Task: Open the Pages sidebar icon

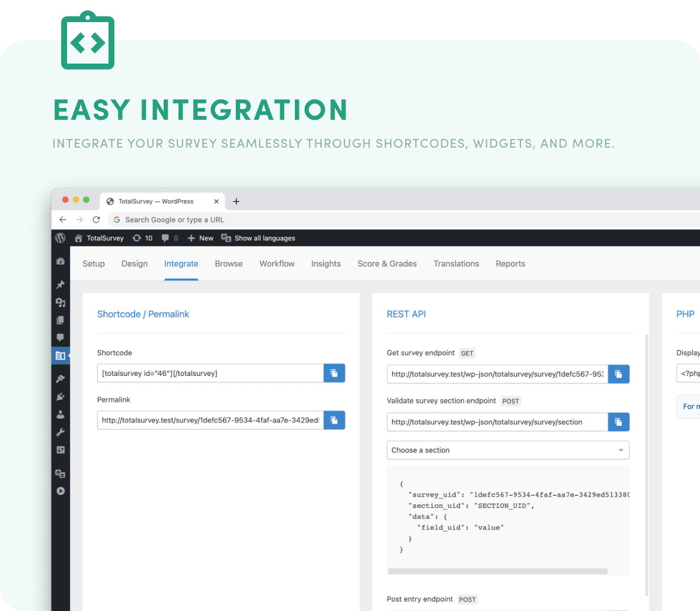Action: coord(60,320)
